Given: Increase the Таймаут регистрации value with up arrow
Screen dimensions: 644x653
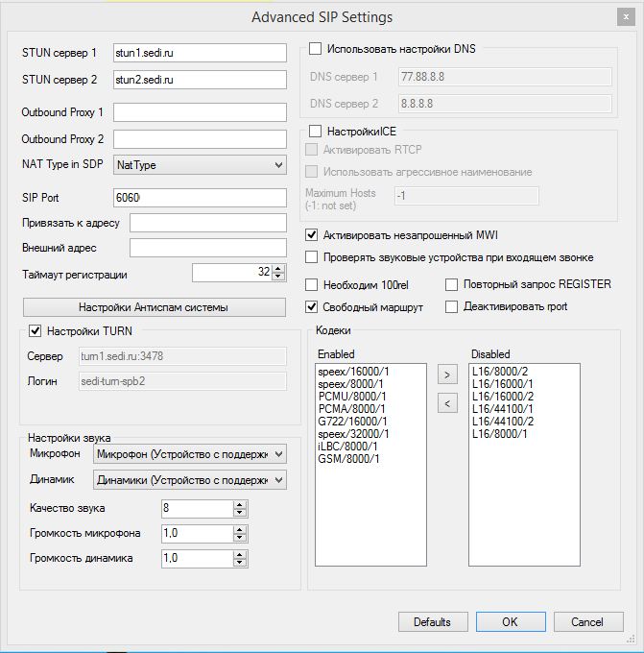Looking at the screenshot, I should pyautogui.click(x=279, y=268).
